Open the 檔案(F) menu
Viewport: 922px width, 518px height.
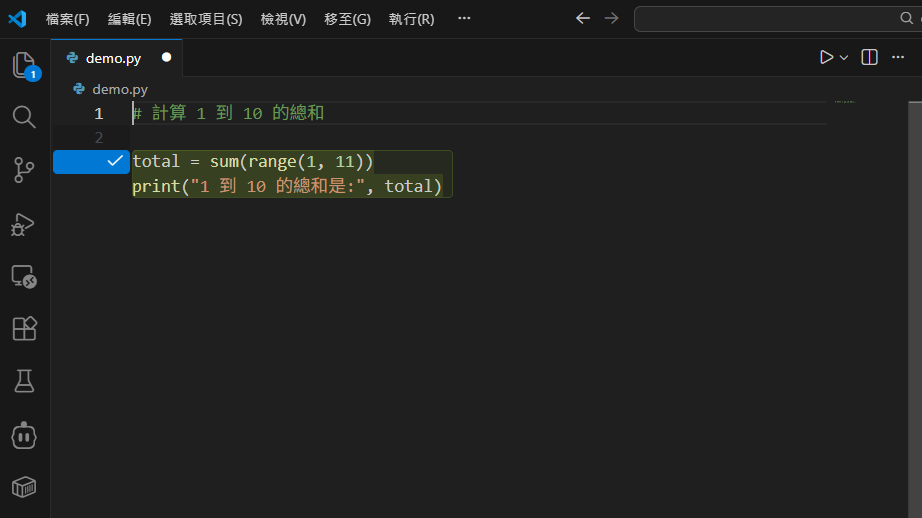pos(68,19)
